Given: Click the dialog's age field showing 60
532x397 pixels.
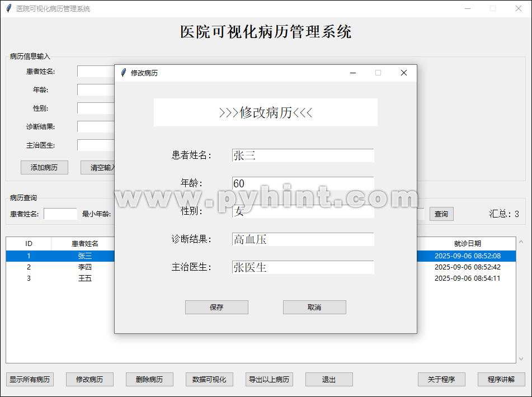Looking at the screenshot, I should (x=303, y=183).
